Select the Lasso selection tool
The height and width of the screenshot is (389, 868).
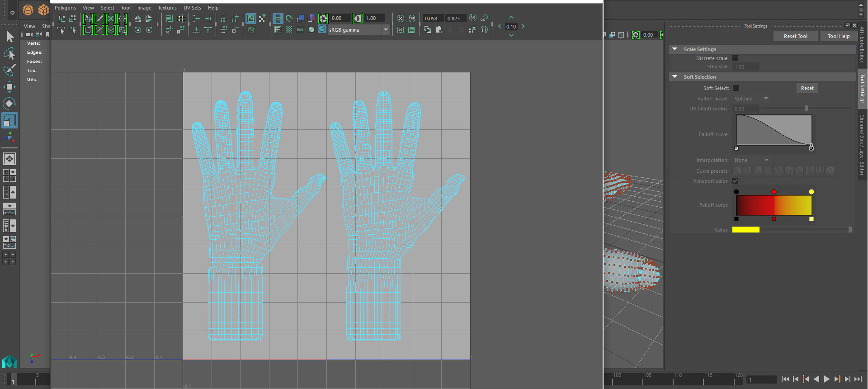click(x=9, y=54)
